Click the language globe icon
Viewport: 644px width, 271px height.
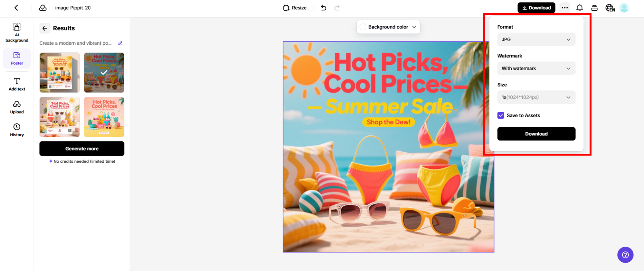tap(610, 8)
